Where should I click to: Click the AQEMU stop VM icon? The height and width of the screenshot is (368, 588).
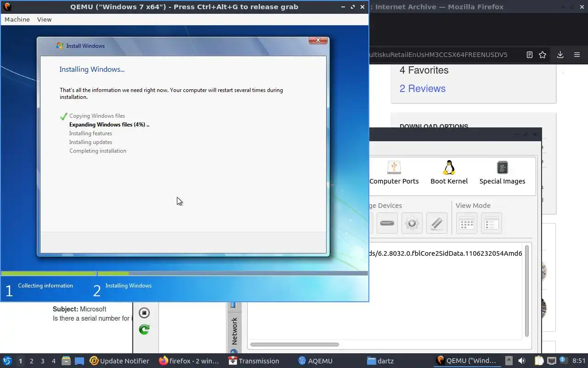144,313
